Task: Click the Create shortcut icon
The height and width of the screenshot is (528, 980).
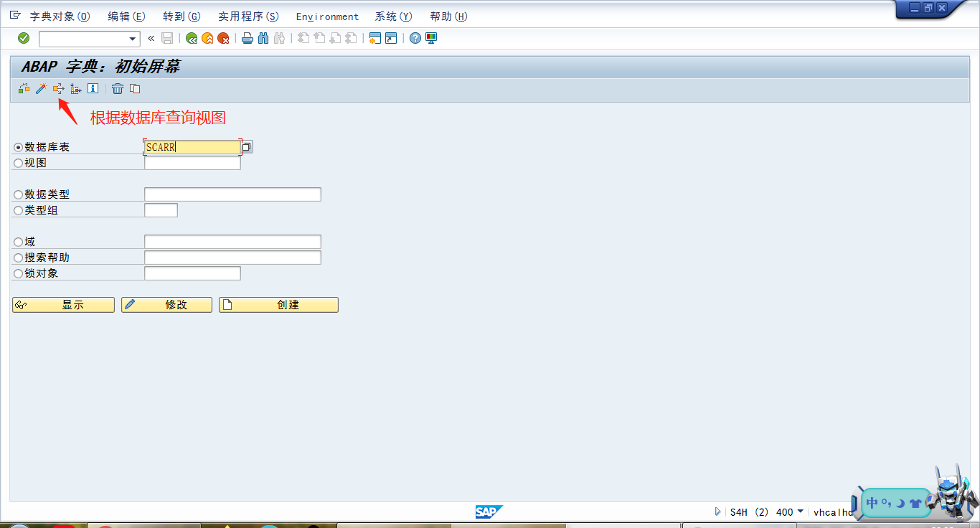Action: coord(391,39)
